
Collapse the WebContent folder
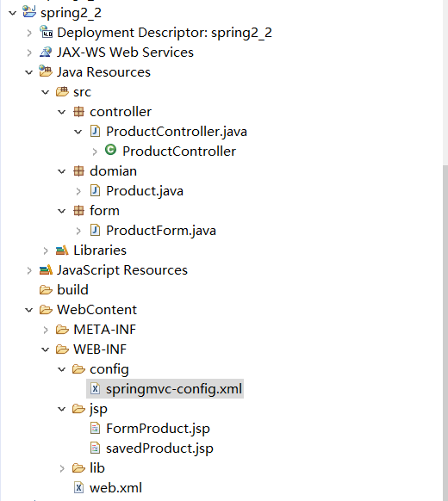29,310
